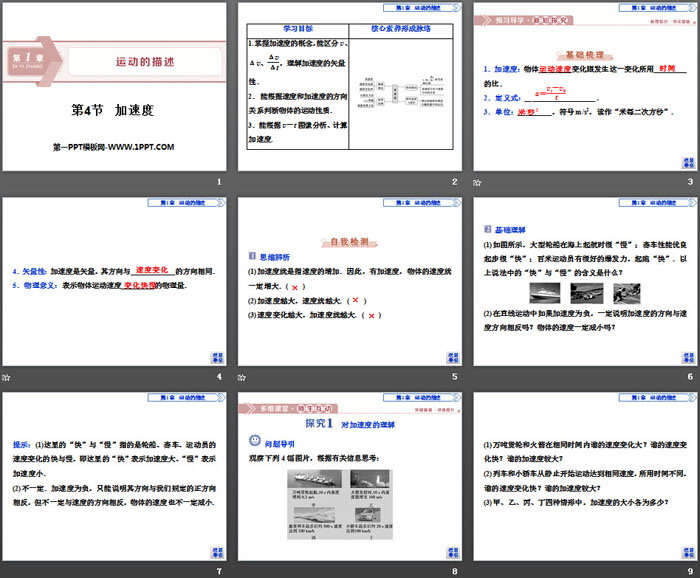
Task: Click the animation star icon under slide 3
Action: (x=476, y=182)
